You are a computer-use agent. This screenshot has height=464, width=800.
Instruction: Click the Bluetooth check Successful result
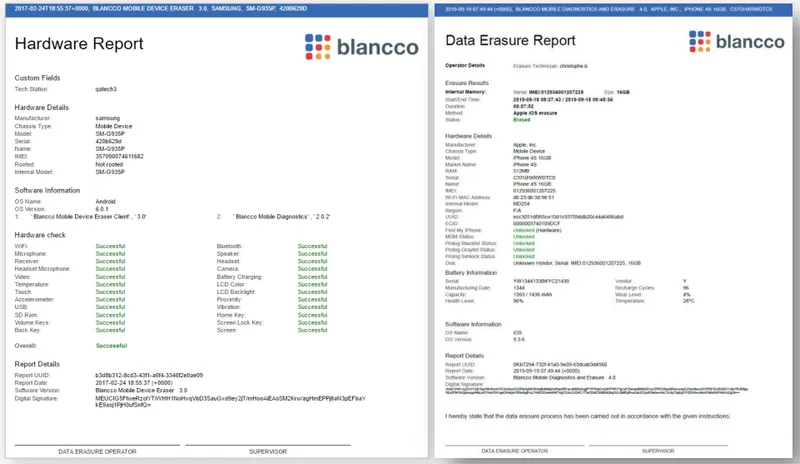(x=313, y=246)
